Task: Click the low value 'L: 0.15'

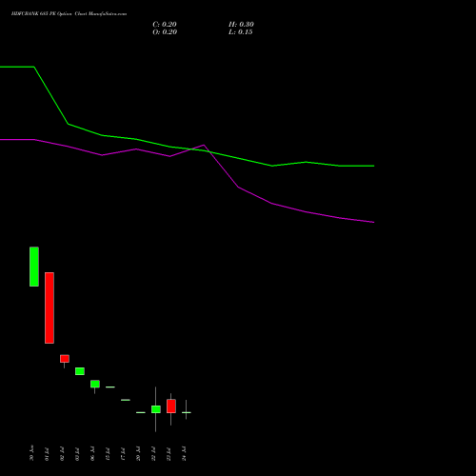Action: 240,32
